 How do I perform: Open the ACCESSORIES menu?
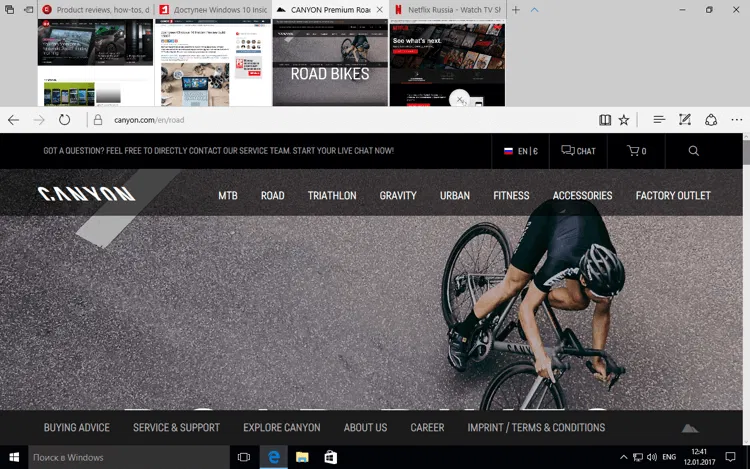583,196
